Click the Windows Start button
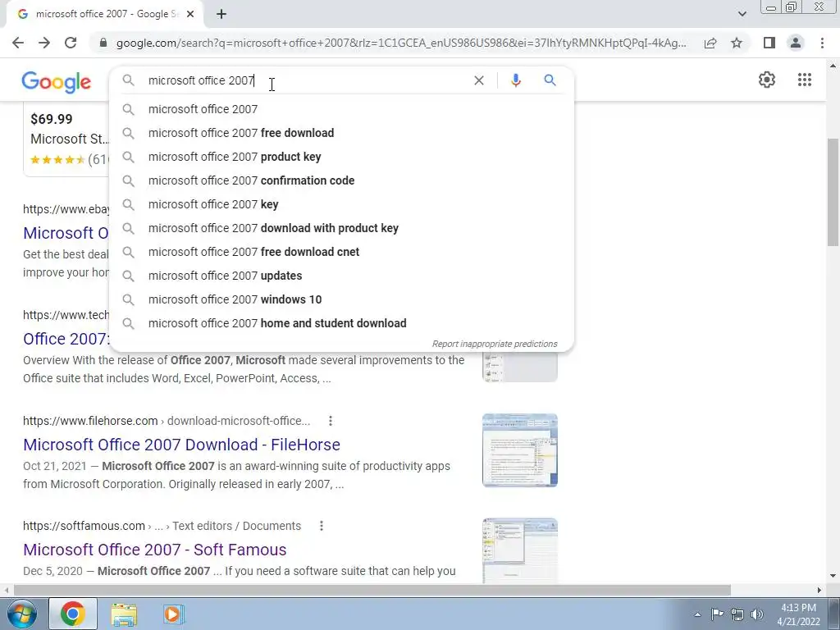The height and width of the screenshot is (630, 840). point(21,614)
